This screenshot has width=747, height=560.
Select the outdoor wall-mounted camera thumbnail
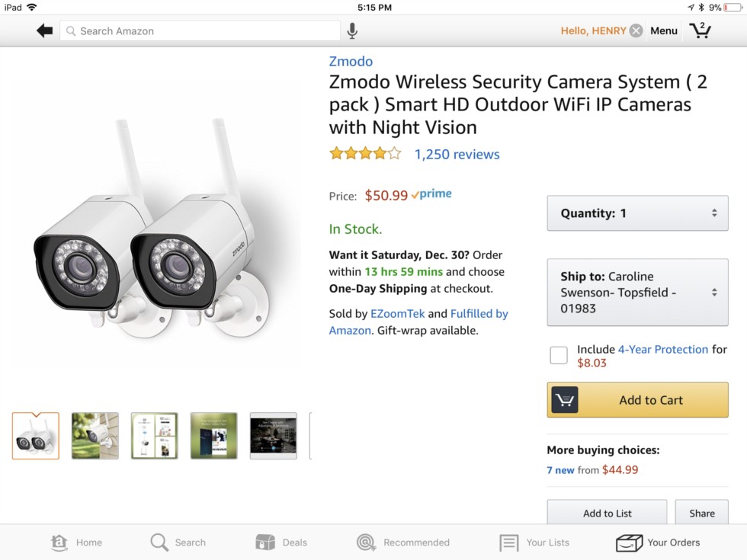(95, 436)
